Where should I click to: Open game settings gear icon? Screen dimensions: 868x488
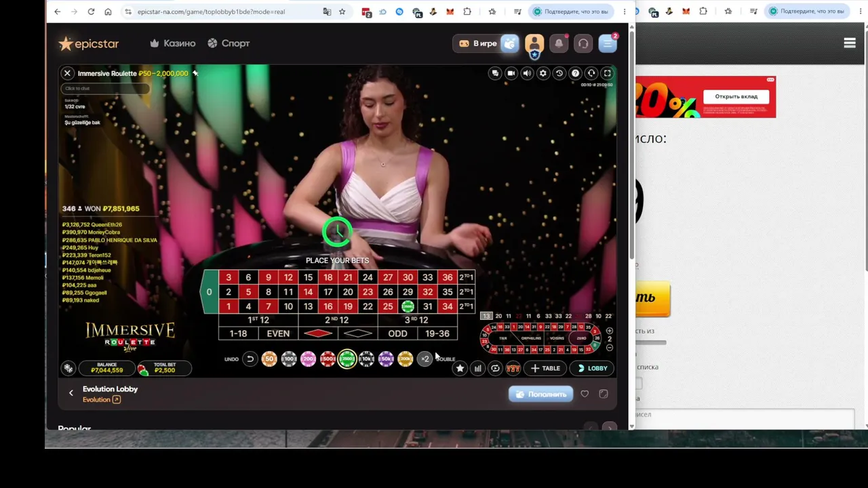543,73
